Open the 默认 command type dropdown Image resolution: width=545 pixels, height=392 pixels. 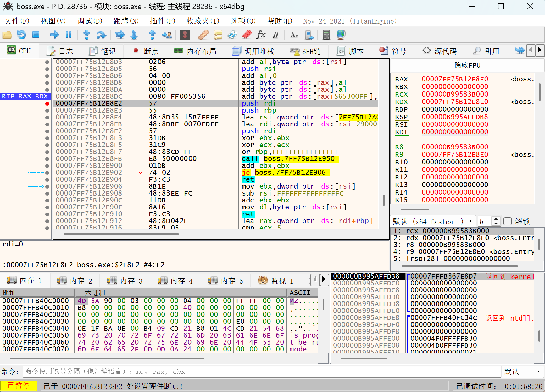click(x=522, y=372)
